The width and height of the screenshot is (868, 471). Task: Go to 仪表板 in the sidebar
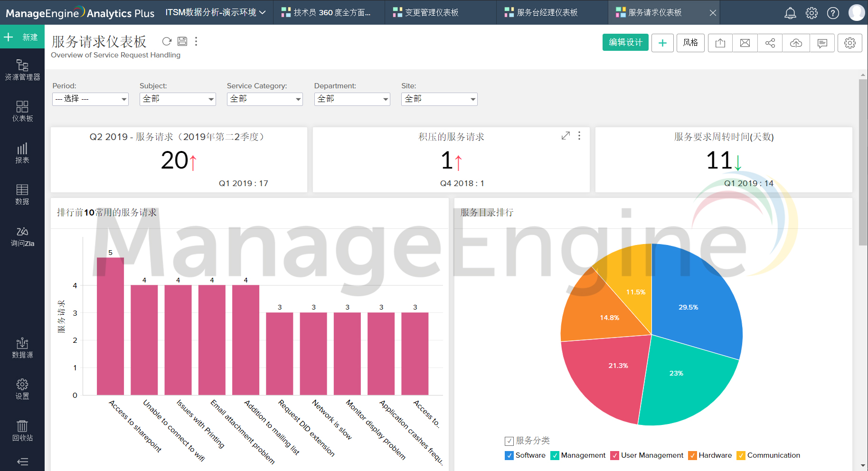tap(22, 111)
